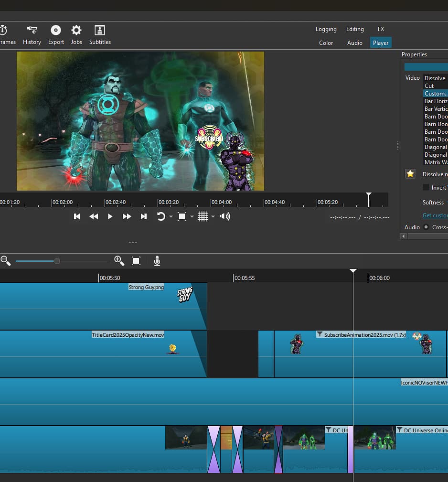Open the player zoom dropdown arrow

click(x=192, y=217)
